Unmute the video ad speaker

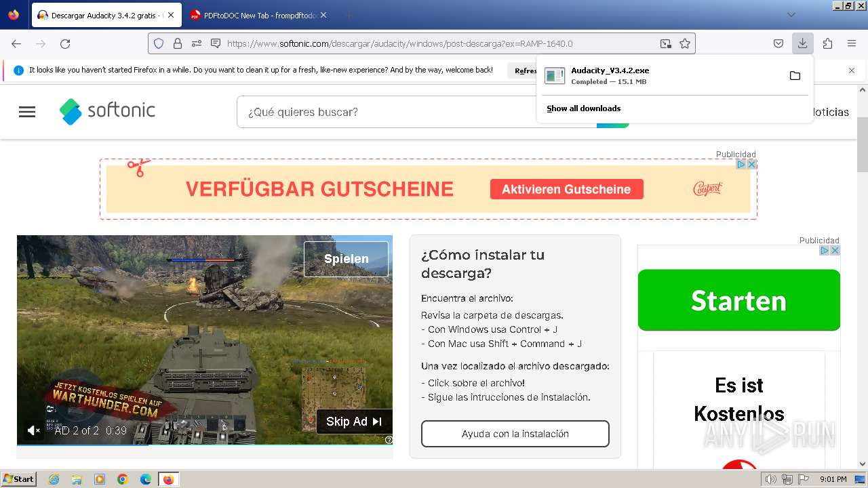[33, 430]
